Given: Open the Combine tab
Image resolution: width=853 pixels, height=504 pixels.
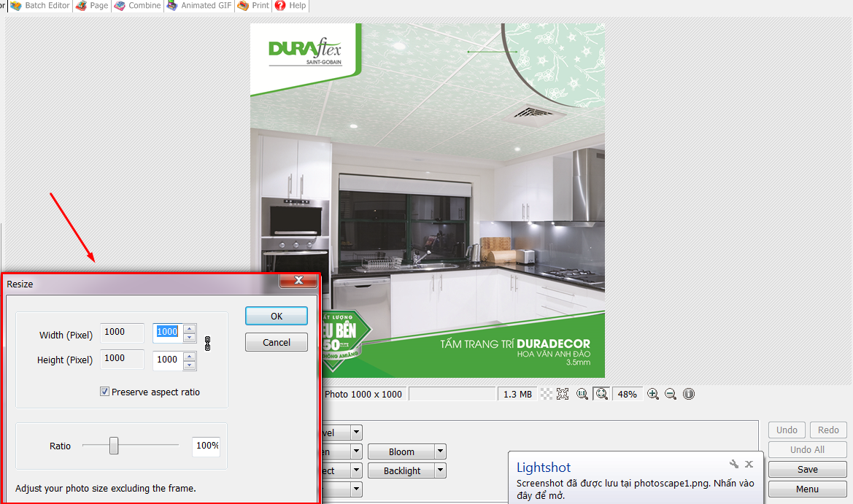Looking at the screenshot, I should pos(137,6).
